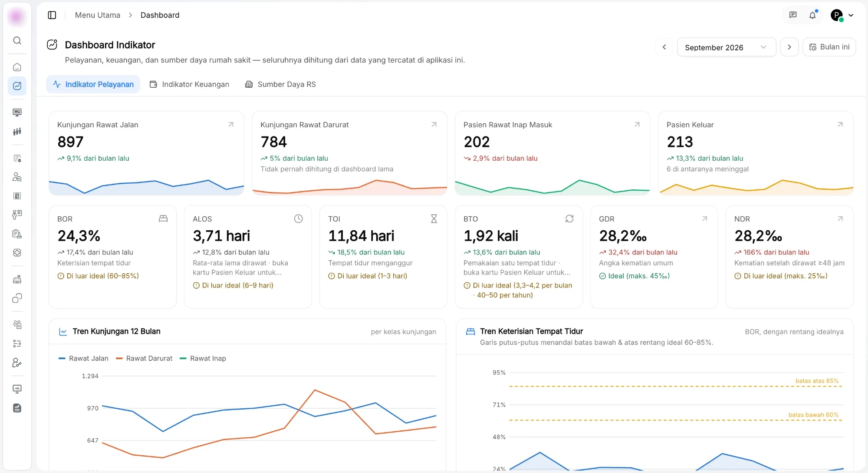Screen dimensions: 868x473
Task: Select the dashboard chart icon in the sidebar
Action: [17, 86]
